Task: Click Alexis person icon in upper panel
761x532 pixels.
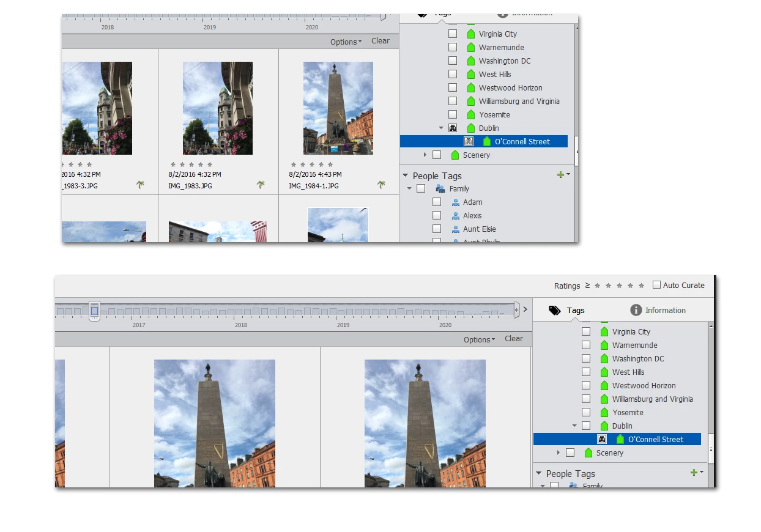Action: click(456, 216)
